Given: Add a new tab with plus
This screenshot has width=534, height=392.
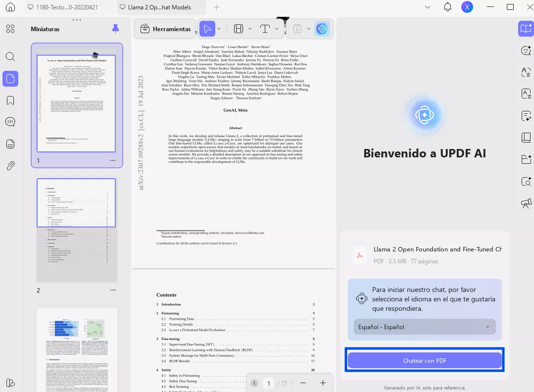Looking at the screenshot, I should pyautogui.click(x=216, y=7).
